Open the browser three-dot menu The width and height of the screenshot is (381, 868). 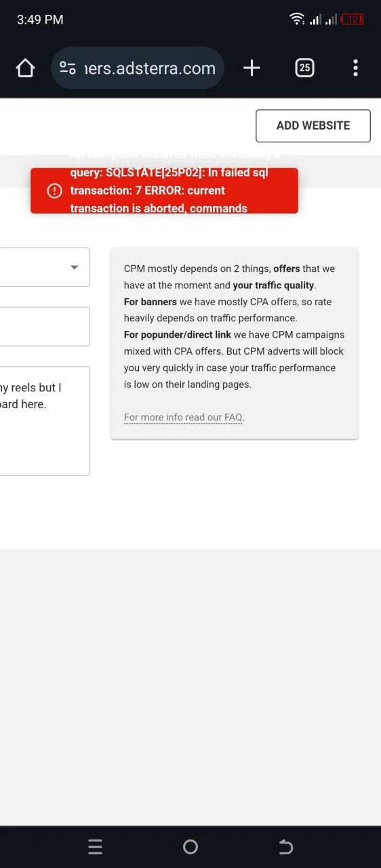click(355, 68)
